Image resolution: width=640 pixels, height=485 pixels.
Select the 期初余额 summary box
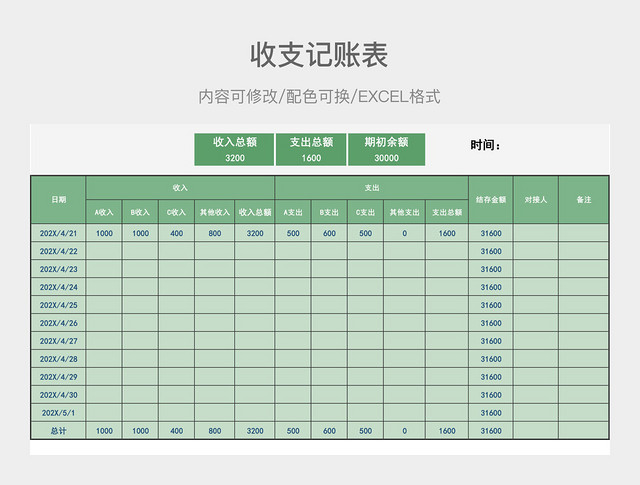[387, 149]
